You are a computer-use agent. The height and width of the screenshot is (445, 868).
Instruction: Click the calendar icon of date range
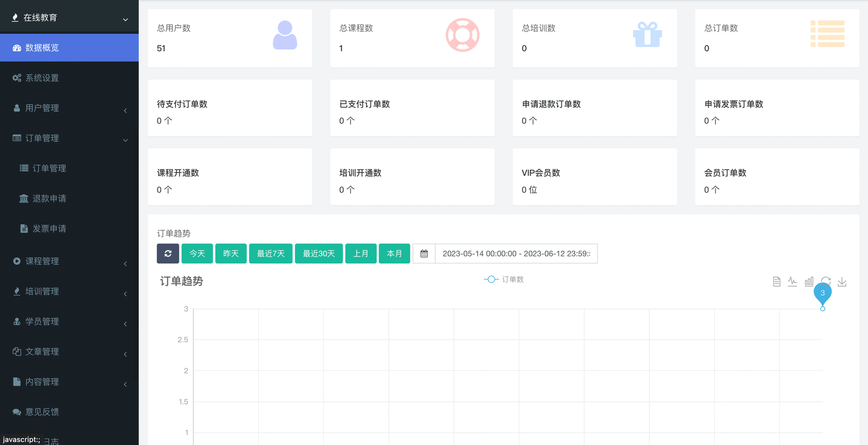click(424, 254)
